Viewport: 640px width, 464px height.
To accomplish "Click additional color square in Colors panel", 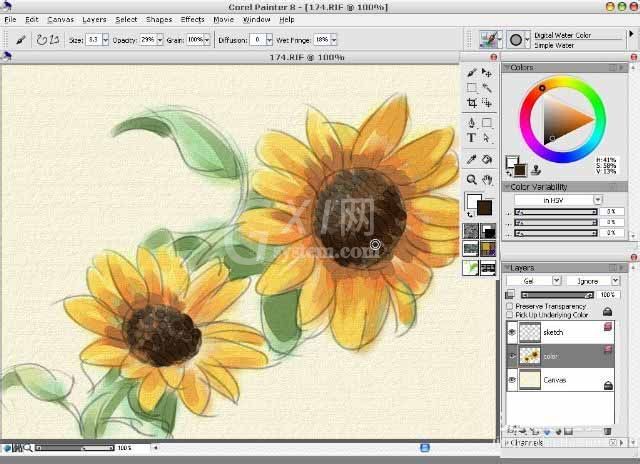I will pyautogui.click(x=511, y=160).
